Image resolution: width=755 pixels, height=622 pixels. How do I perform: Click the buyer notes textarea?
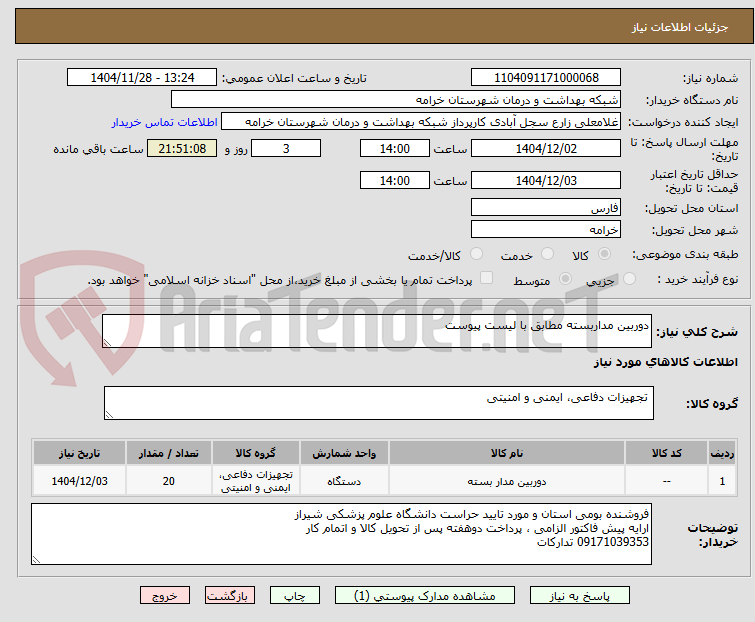(341, 534)
